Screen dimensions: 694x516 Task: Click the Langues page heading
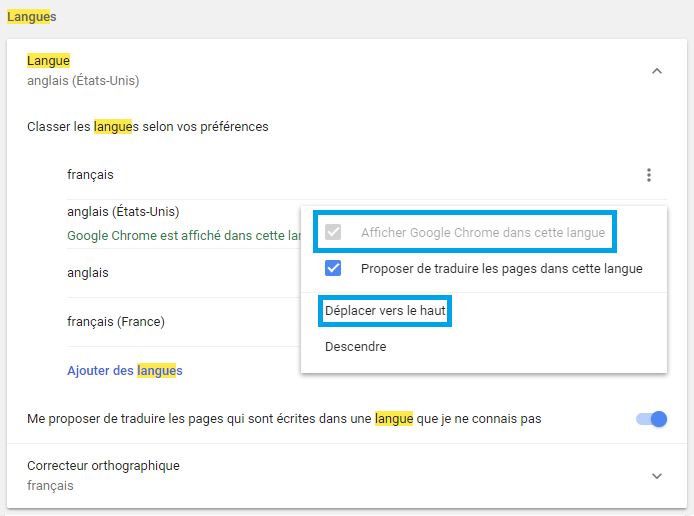pos(31,17)
